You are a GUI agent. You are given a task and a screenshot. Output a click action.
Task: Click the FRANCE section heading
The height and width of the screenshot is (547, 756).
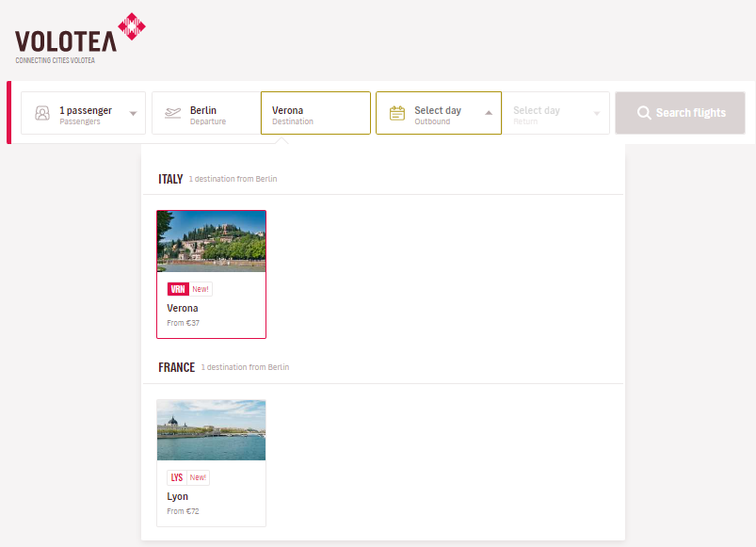[x=176, y=367]
